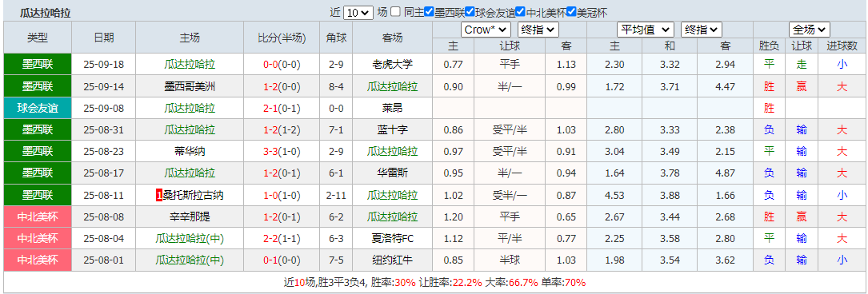
Task: Click the 墨西联 tag for 25-09-18 match
Action: pos(38,65)
